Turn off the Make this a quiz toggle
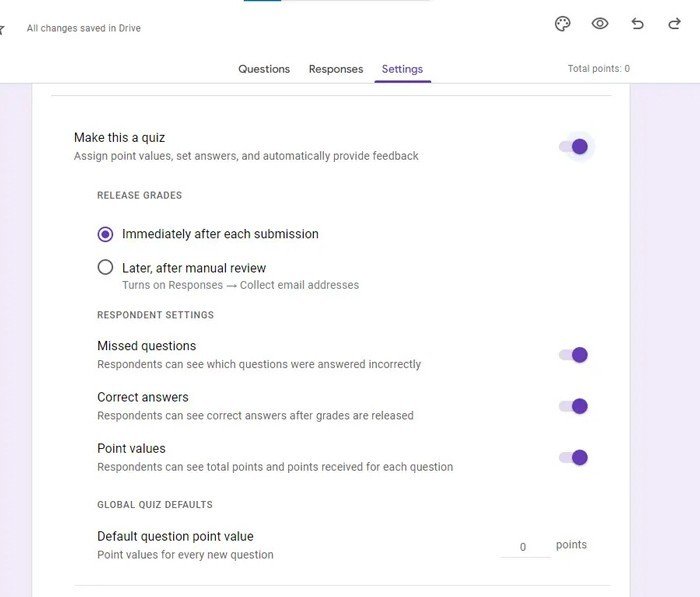The height and width of the screenshot is (597, 700). pyautogui.click(x=574, y=147)
